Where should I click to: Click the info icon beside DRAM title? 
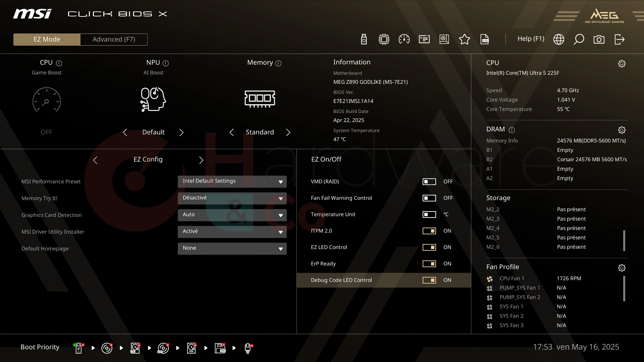pos(512,130)
